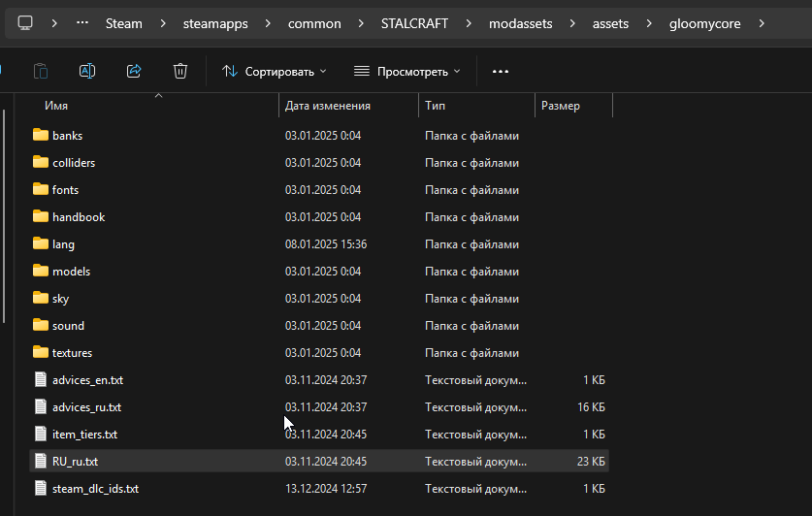Open the Сортировать sort dropdown

pos(275,71)
